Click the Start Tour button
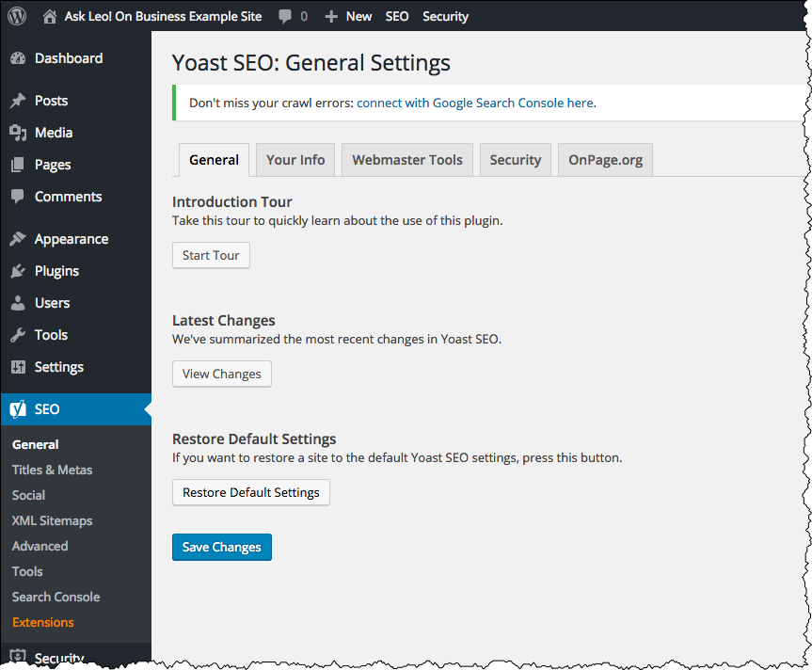The image size is (812, 670). pos(211,255)
